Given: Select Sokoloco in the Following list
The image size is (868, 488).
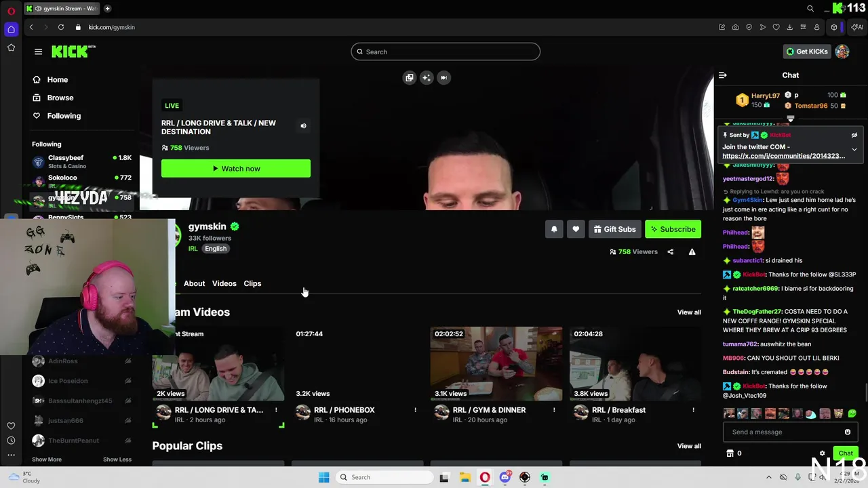Looking at the screenshot, I should [x=81, y=180].
